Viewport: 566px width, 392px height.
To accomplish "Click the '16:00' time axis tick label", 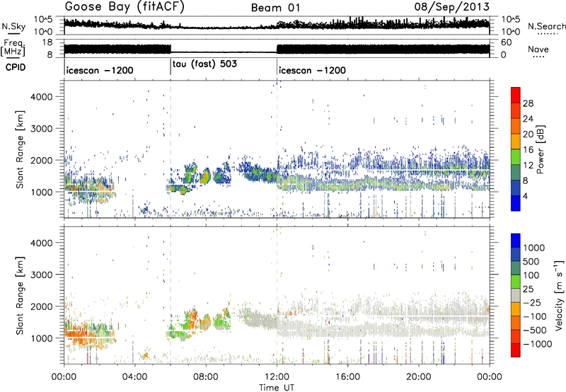I will [x=347, y=377].
